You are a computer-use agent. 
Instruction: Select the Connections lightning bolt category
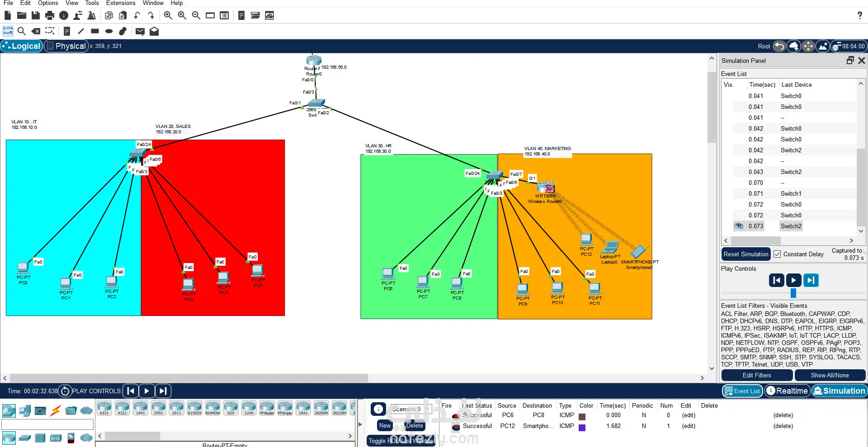pyautogui.click(x=56, y=410)
